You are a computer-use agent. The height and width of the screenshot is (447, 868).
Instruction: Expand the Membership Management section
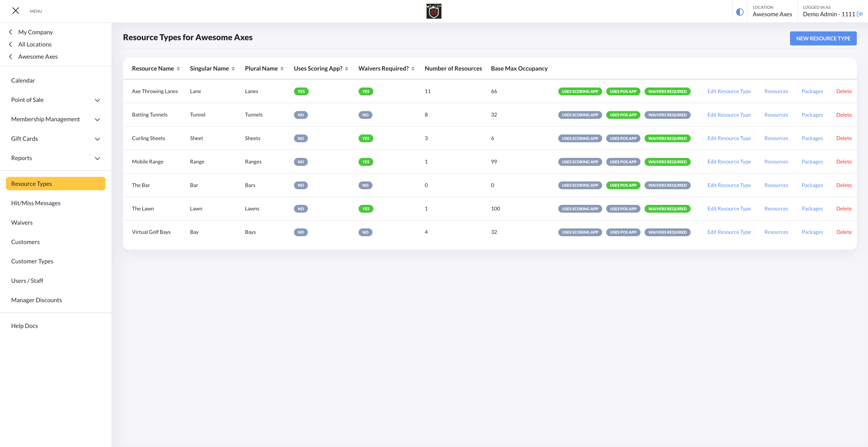tap(97, 119)
